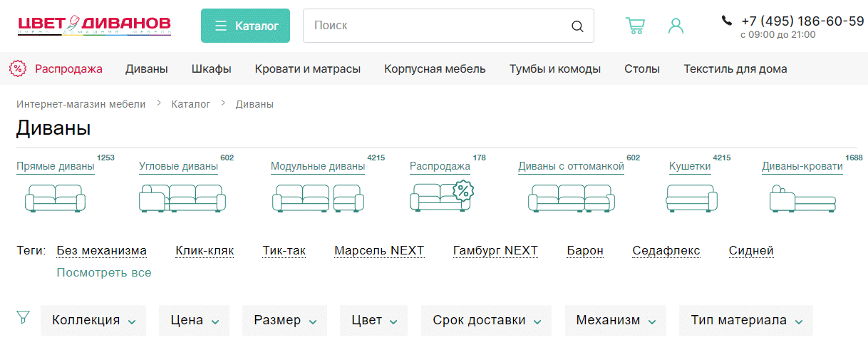Click the modular sofa picture

pyautogui.click(x=317, y=198)
